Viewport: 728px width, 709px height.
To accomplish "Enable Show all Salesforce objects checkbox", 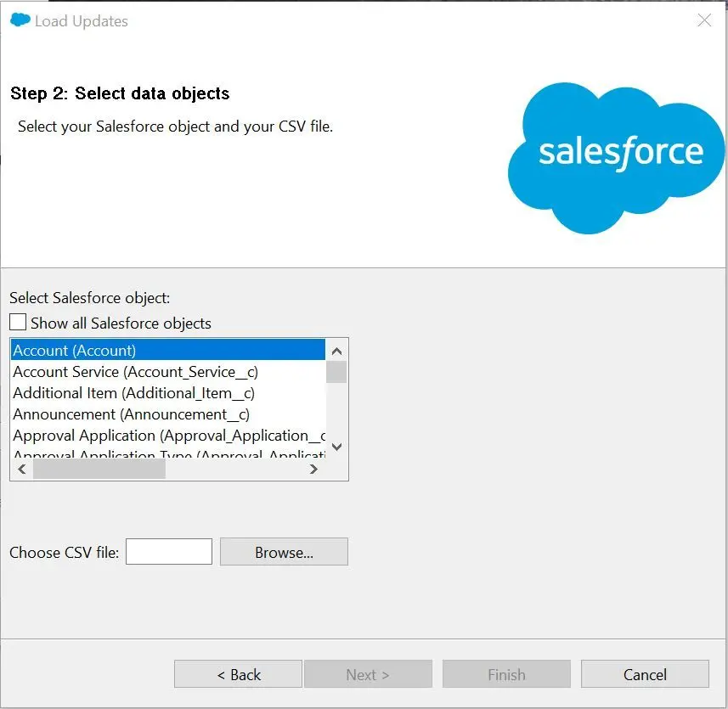I will pos(18,322).
